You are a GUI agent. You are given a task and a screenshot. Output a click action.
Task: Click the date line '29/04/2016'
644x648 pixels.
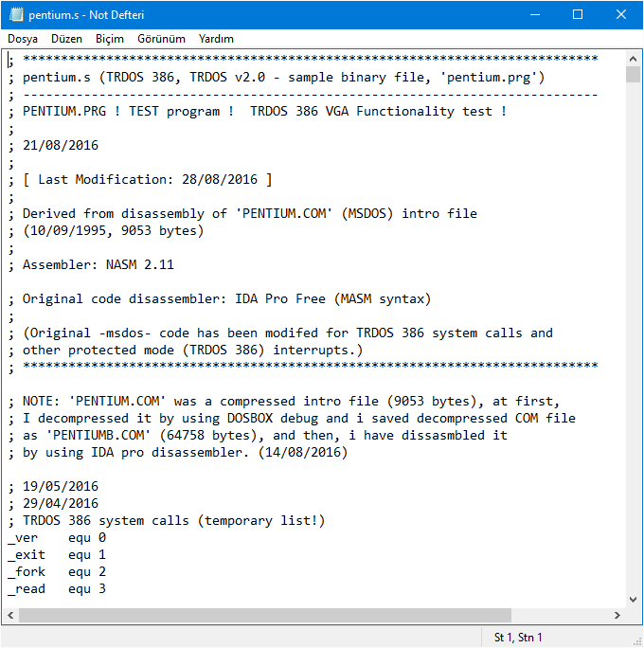(53, 503)
